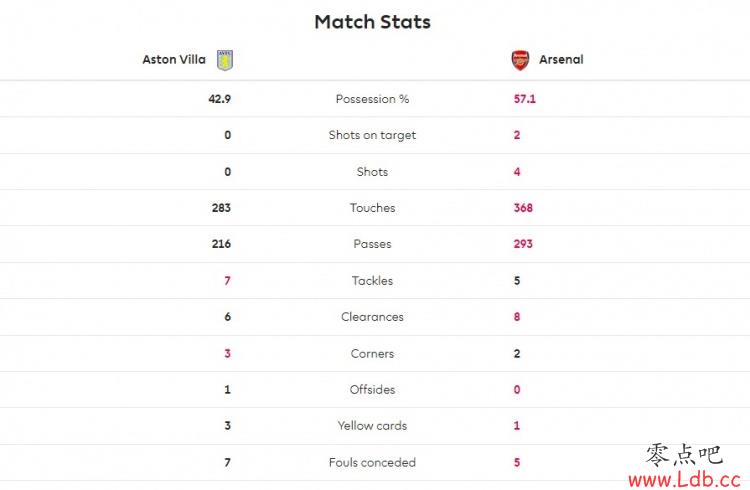Image resolution: width=750 pixels, height=490 pixels.
Task: Click the Passes row label
Action: click(x=373, y=244)
